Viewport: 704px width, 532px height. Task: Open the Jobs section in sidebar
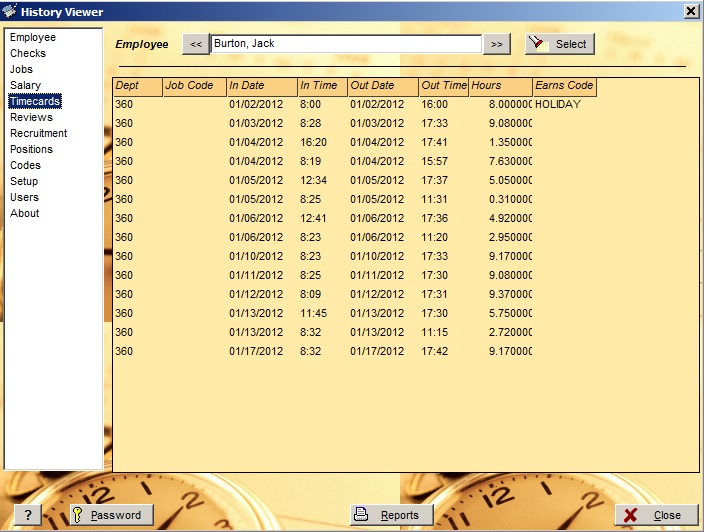pos(22,69)
